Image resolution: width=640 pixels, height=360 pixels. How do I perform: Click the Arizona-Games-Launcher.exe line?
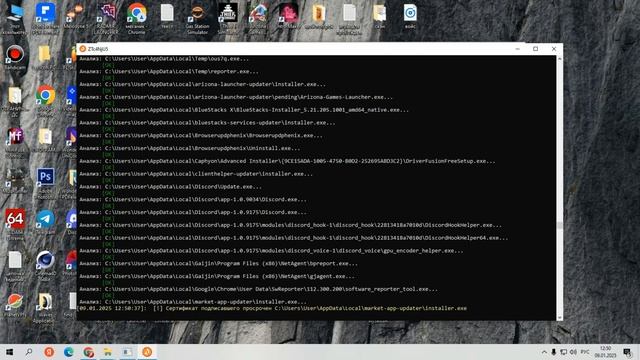click(x=236, y=97)
